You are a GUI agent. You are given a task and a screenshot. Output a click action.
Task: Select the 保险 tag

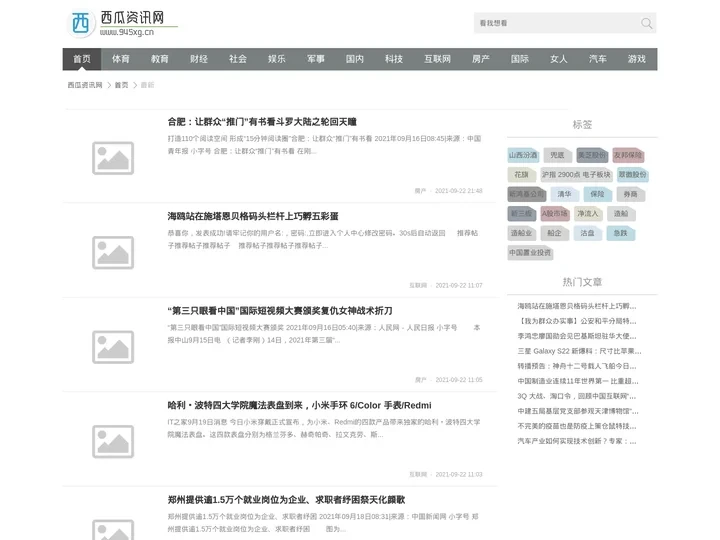tap(597, 194)
